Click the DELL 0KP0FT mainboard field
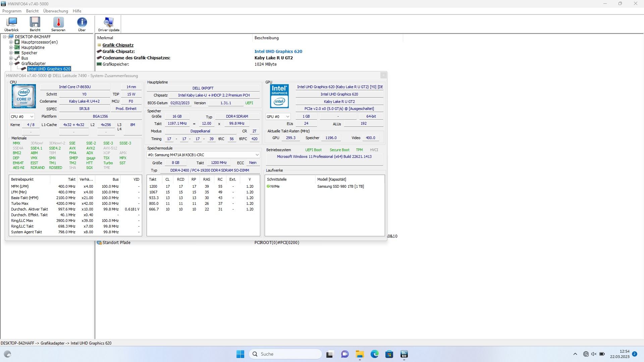Image resolution: width=644 pixels, height=362 pixels. [203, 88]
